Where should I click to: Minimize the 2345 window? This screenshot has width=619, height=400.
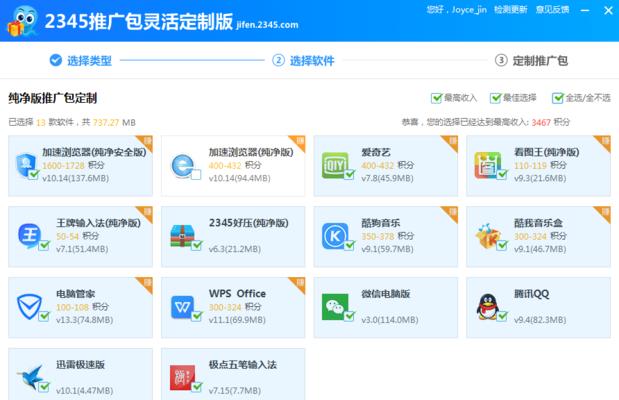(585, 10)
